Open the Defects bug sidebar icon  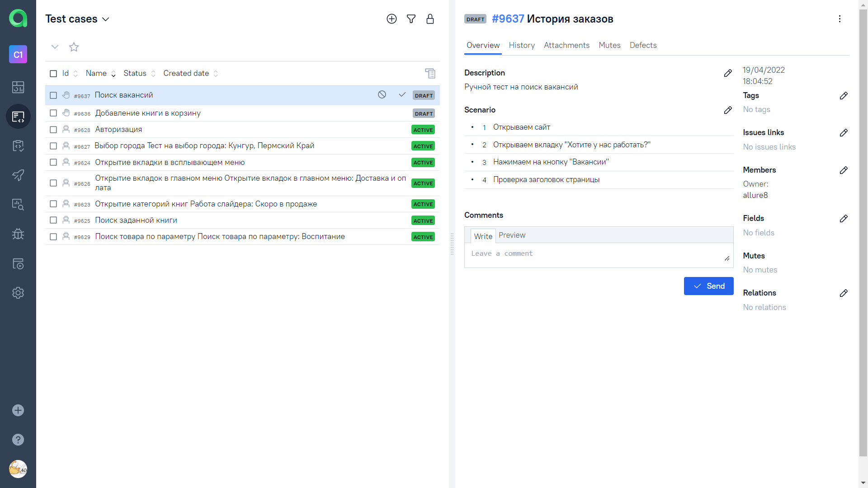click(x=18, y=234)
